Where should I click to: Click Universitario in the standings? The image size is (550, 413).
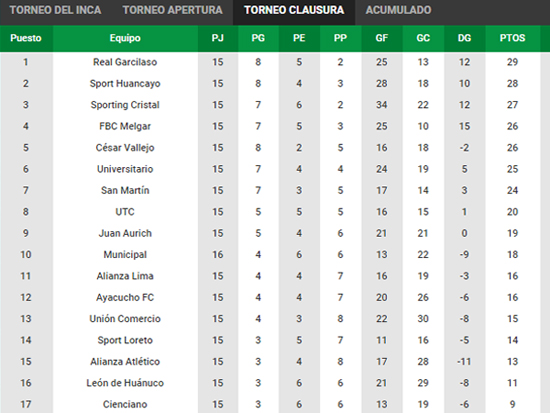click(x=125, y=169)
